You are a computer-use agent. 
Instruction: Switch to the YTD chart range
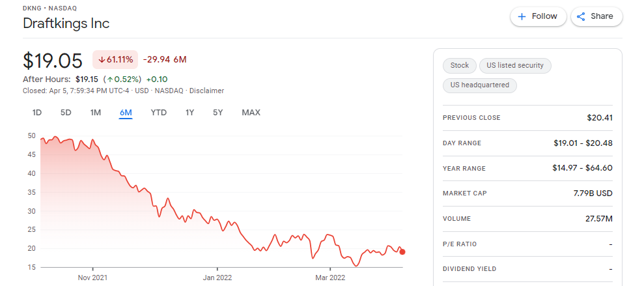pyautogui.click(x=158, y=113)
